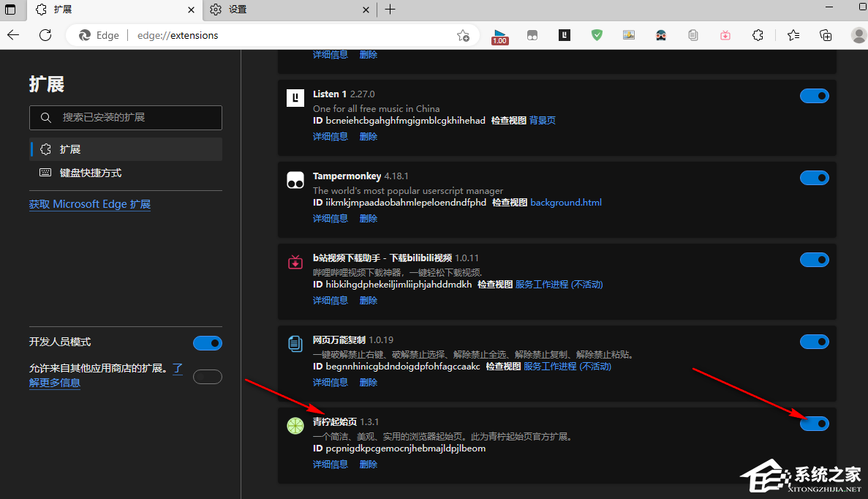Add this page to favorites star icon
868x499 pixels.
coord(463,35)
